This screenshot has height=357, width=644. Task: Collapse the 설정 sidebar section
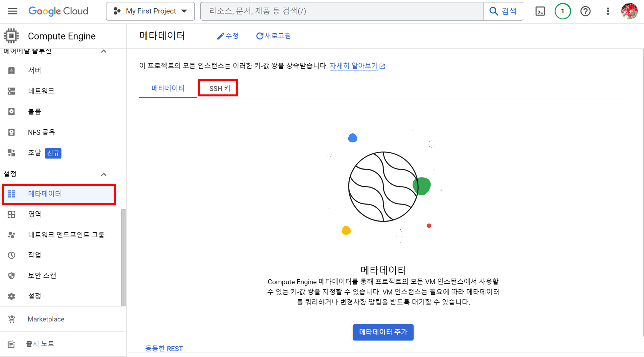coord(104,174)
